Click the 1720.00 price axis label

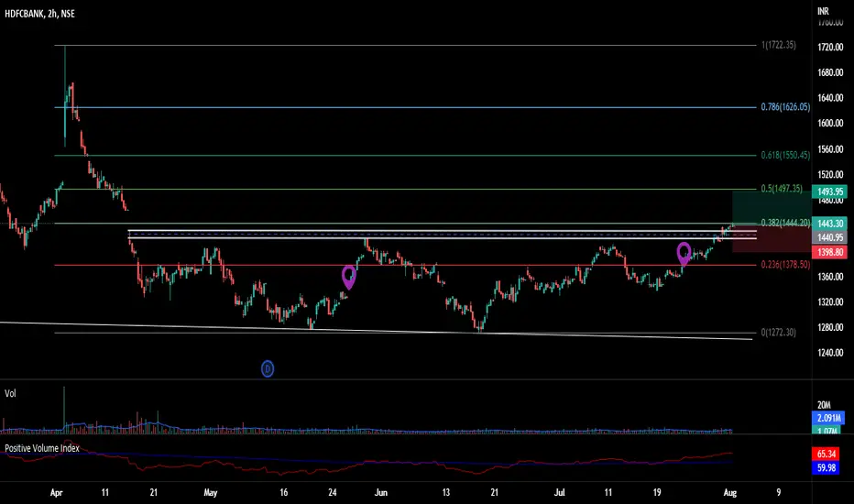point(830,48)
